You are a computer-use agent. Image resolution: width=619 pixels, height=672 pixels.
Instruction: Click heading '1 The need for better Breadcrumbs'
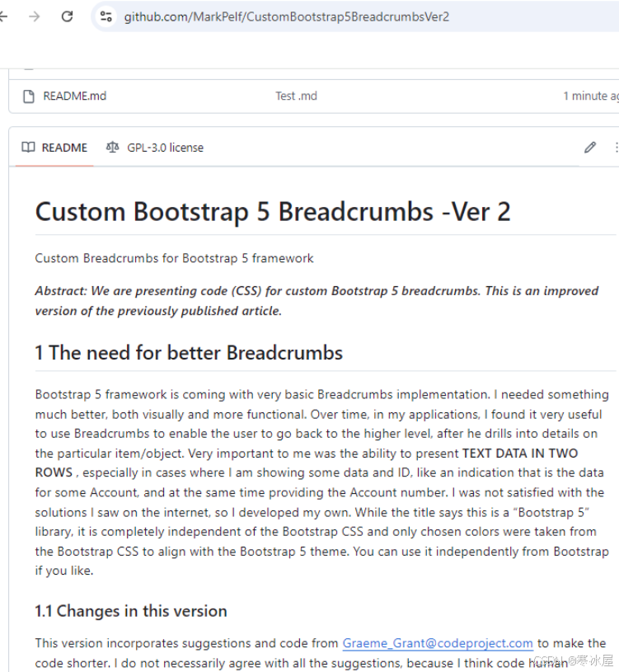click(189, 353)
